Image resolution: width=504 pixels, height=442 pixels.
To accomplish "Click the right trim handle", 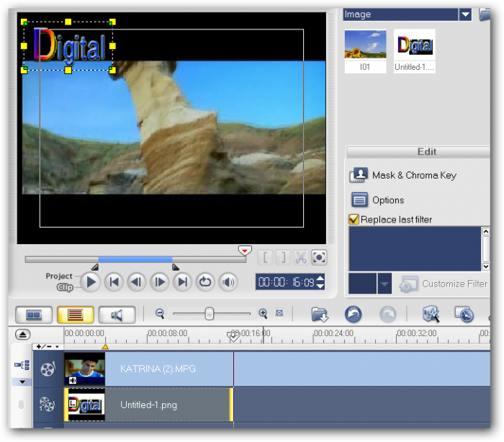I will [175, 267].
